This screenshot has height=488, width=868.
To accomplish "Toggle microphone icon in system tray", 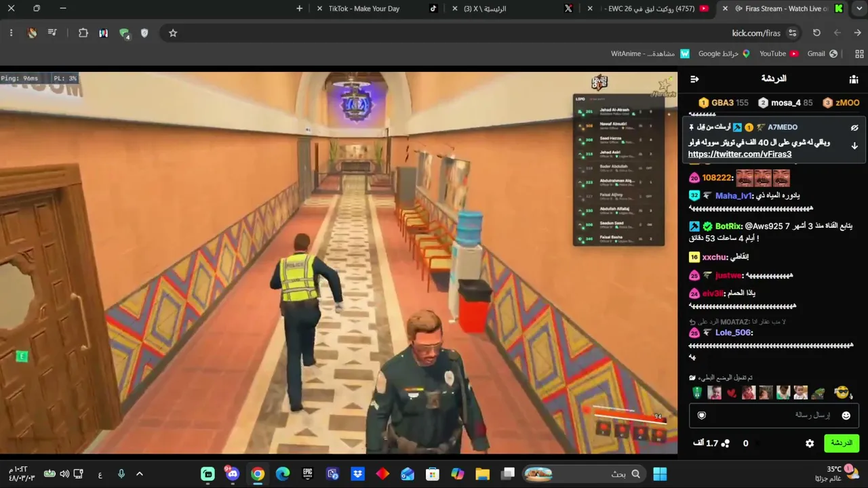I will pos(121,474).
